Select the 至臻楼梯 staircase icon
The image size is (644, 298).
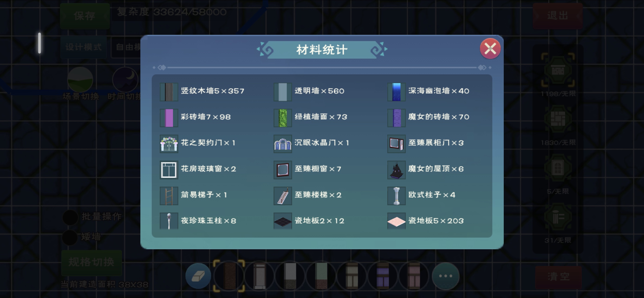[283, 196]
